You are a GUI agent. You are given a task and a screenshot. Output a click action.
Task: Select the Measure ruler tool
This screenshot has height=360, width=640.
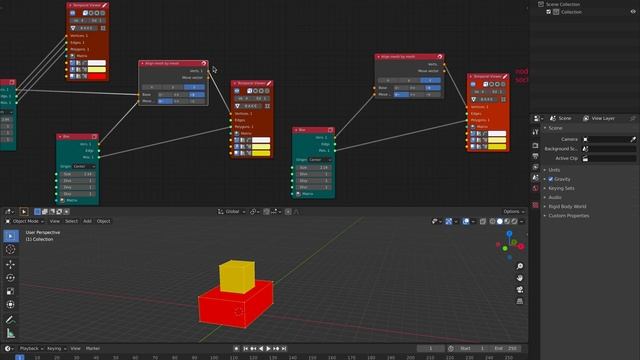[x=11, y=334]
